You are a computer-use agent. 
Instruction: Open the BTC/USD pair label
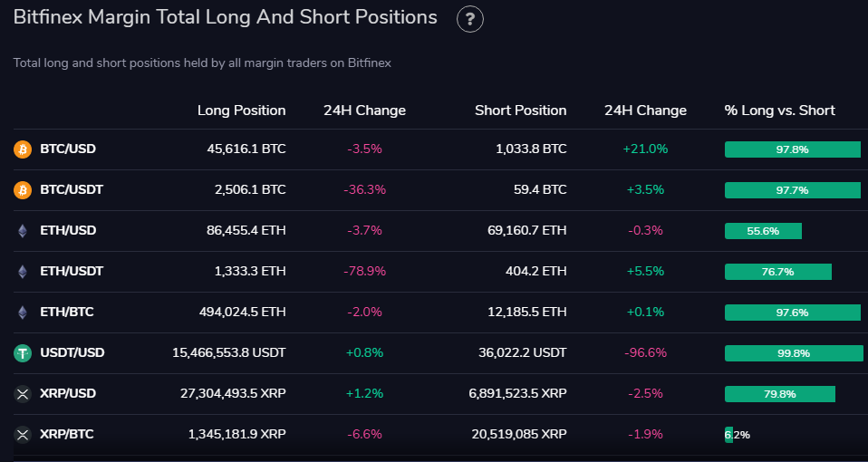(68, 149)
